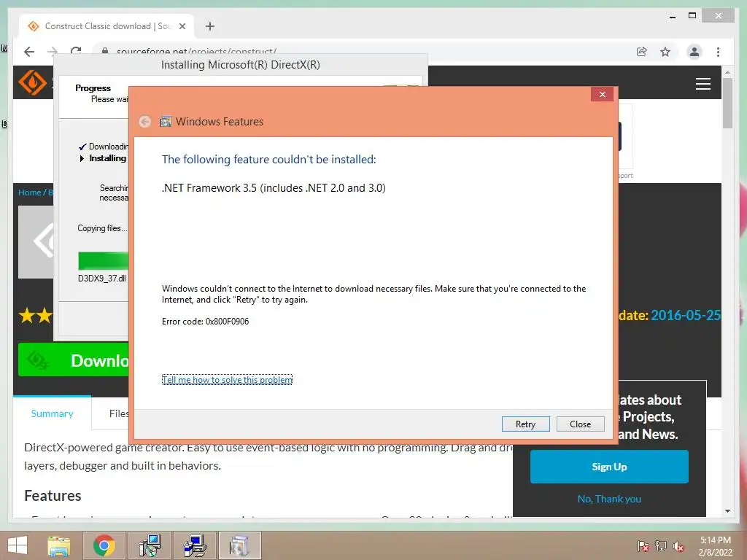The height and width of the screenshot is (560, 747).
Task: Open the Windows Start button
Action: pyautogui.click(x=18, y=545)
